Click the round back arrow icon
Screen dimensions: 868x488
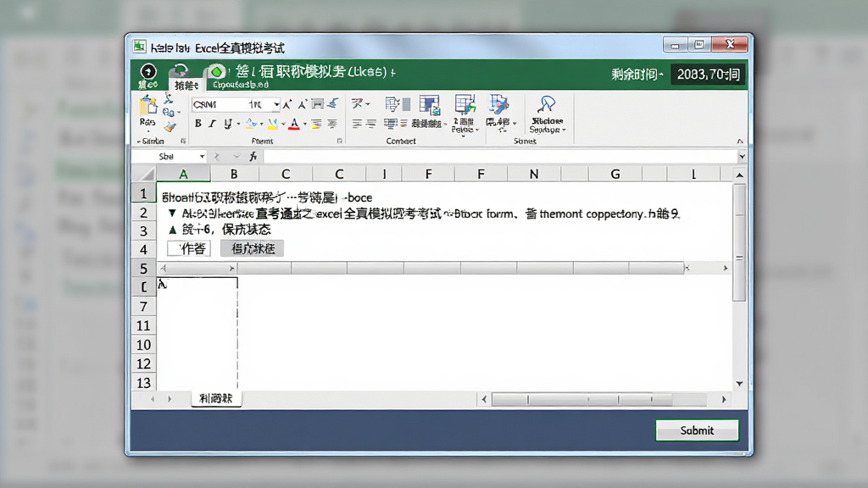tap(147, 72)
